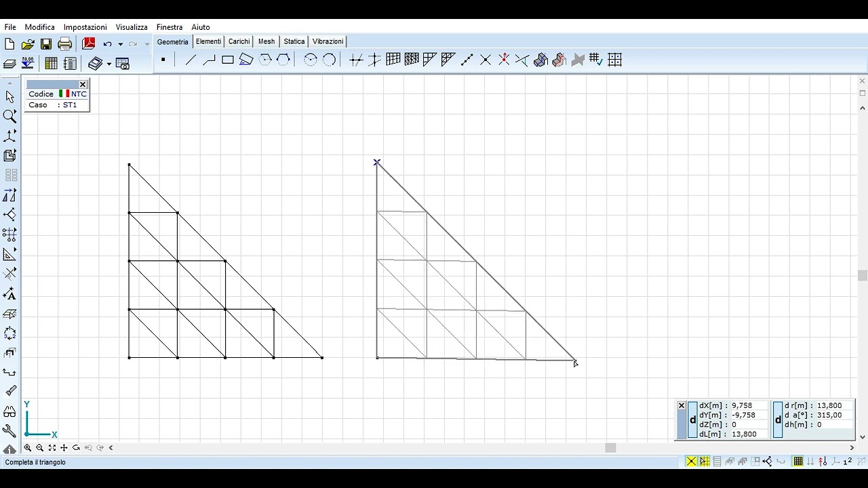
Task: Close the coordinates readout panel
Action: [x=682, y=406]
